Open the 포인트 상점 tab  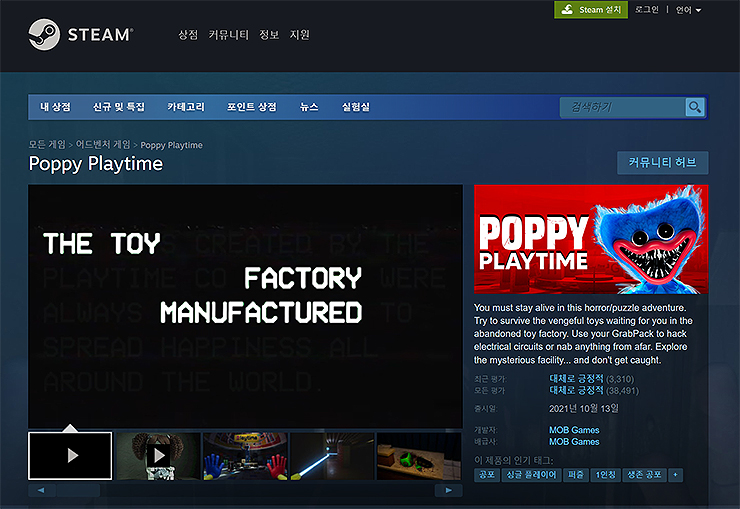(252, 107)
